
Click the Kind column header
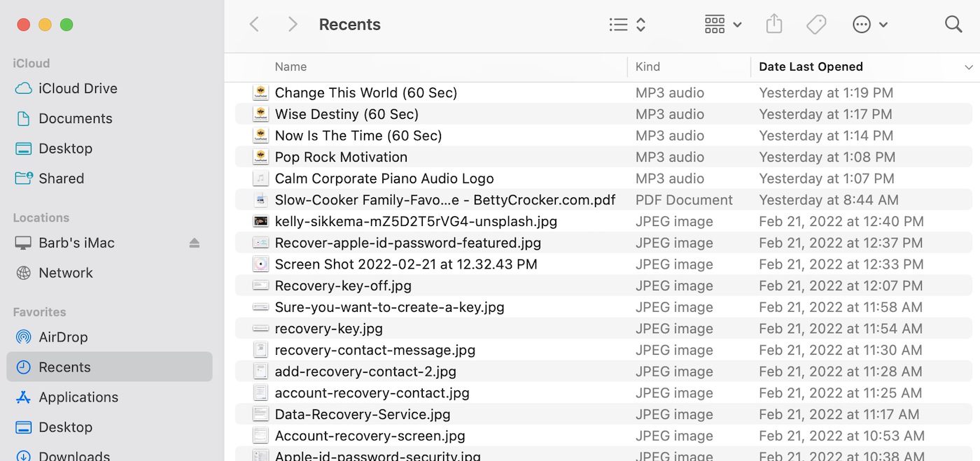pos(647,67)
